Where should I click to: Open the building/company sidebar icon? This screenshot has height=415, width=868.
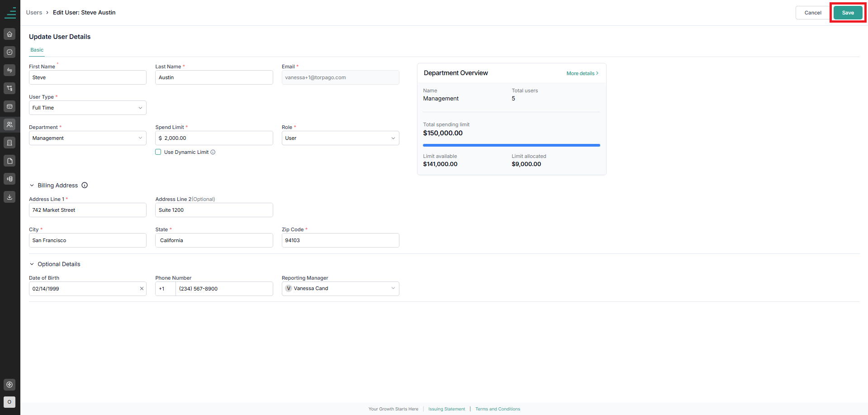(x=9, y=143)
